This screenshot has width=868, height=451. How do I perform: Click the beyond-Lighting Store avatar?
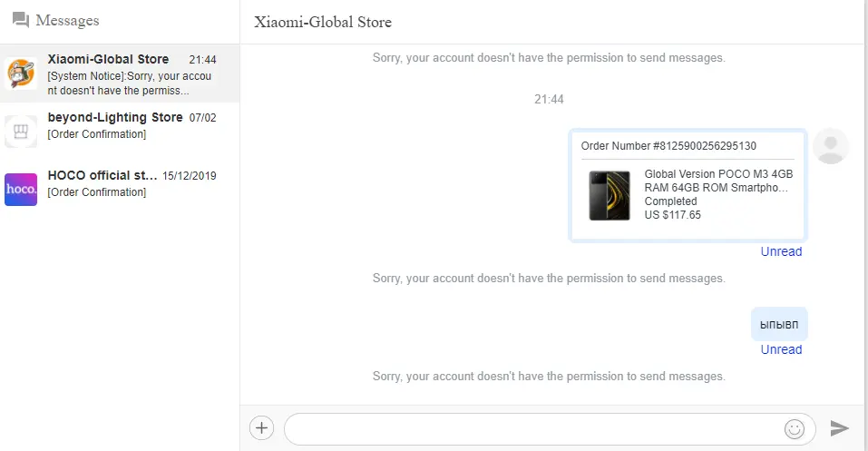pyautogui.click(x=21, y=132)
